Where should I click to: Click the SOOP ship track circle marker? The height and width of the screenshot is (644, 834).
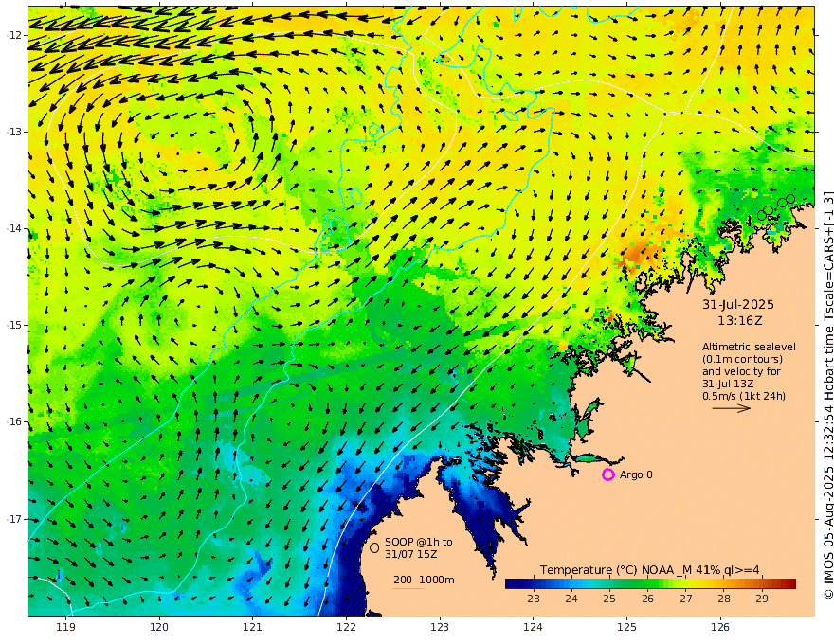tap(374, 547)
